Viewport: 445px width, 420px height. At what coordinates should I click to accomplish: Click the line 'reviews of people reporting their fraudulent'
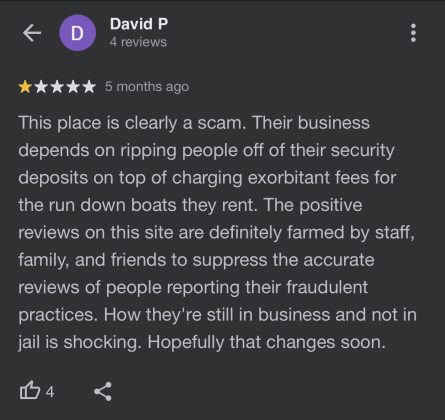tap(193, 287)
